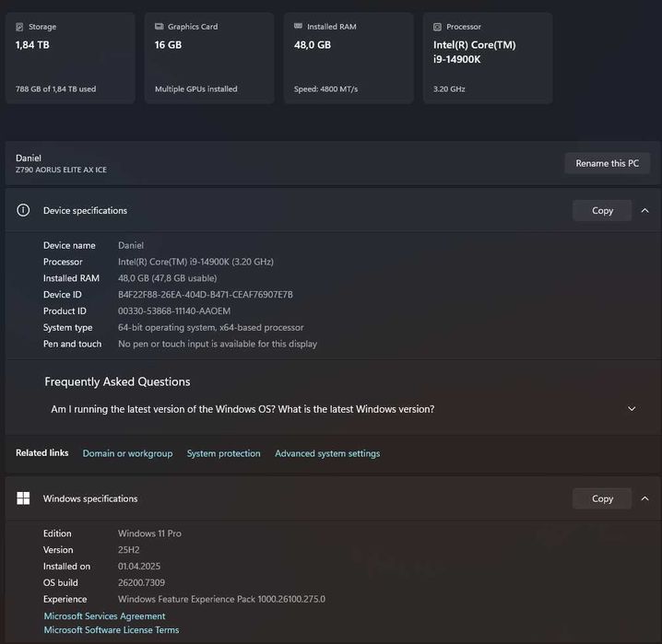The height and width of the screenshot is (644, 662).
Task: Click the Device specifications info icon
Action: [x=23, y=210]
